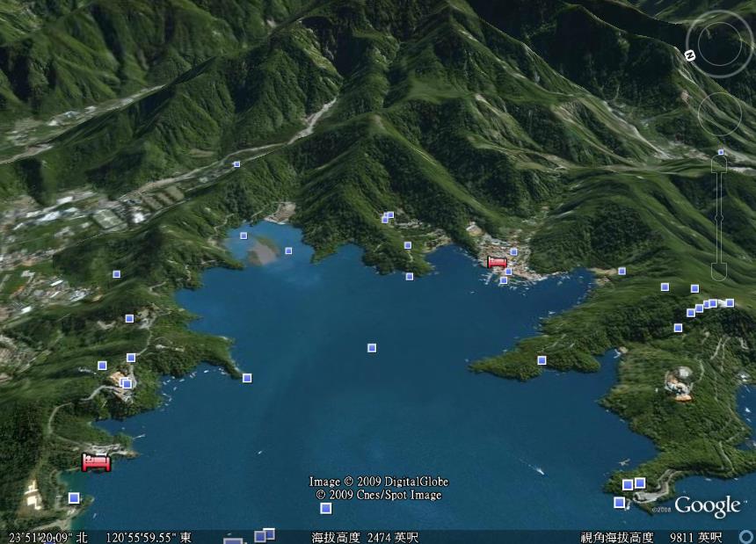The width and height of the screenshot is (756, 544).
Task: Select the photo marker at the left peninsula tip
Action: pos(247,378)
